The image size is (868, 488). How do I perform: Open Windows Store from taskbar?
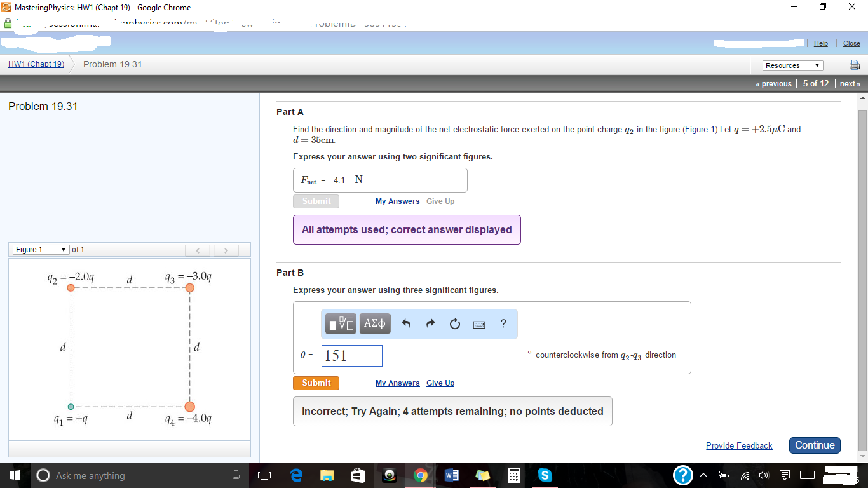(x=358, y=475)
